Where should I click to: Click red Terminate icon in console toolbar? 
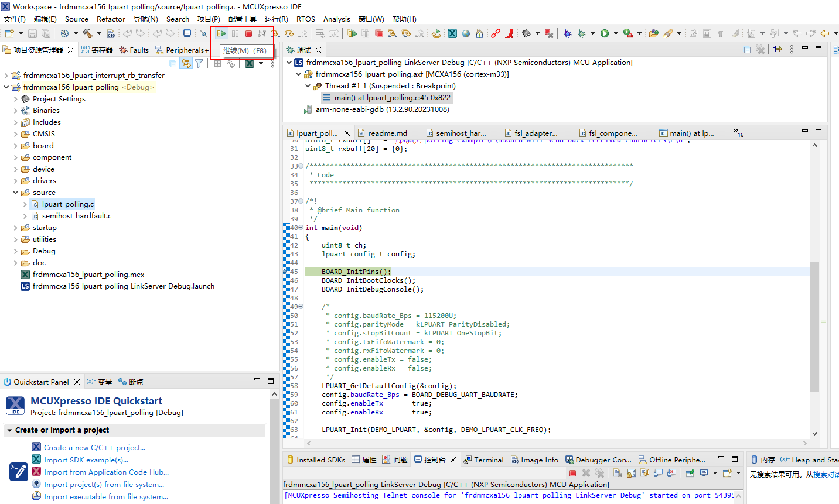(x=572, y=473)
